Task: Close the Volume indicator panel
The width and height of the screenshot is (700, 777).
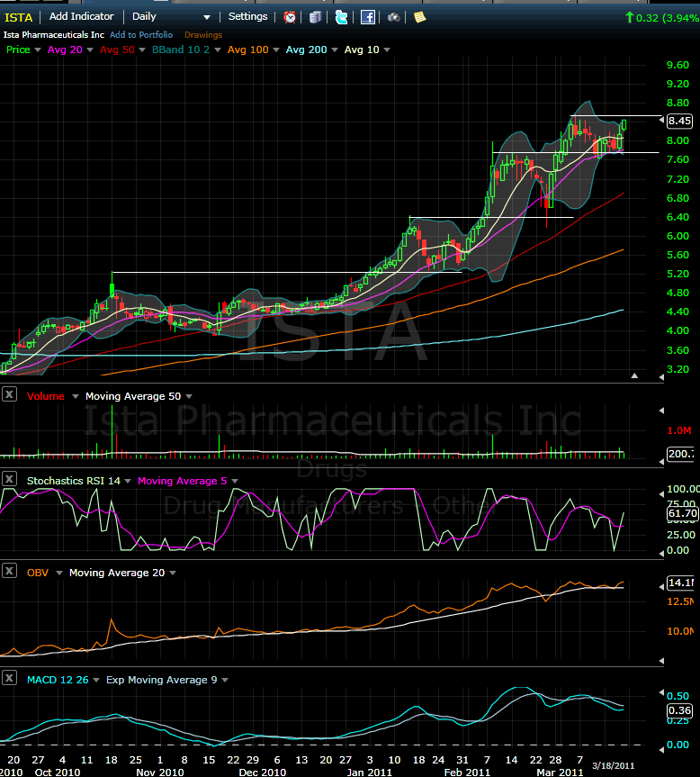Action: (x=9, y=394)
